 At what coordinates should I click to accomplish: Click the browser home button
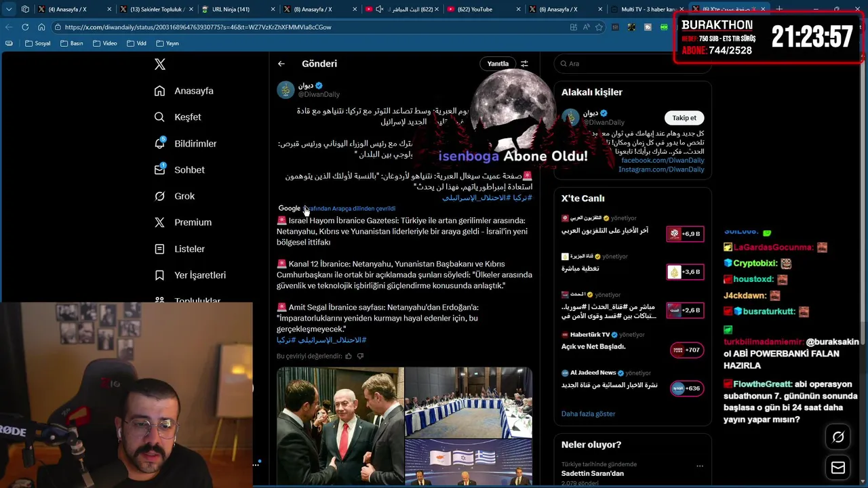pos(41,27)
